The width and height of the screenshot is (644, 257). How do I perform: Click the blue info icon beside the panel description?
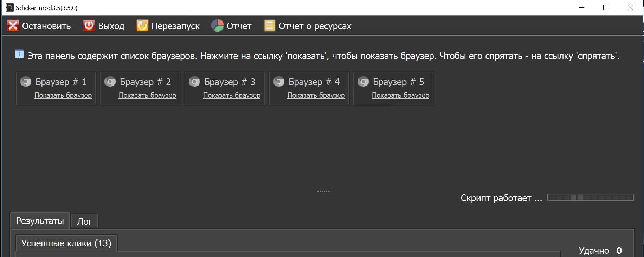[19, 54]
